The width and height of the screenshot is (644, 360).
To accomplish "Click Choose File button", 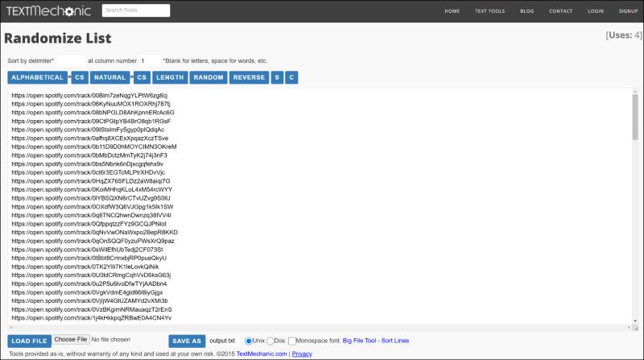I will pos(71,339).
